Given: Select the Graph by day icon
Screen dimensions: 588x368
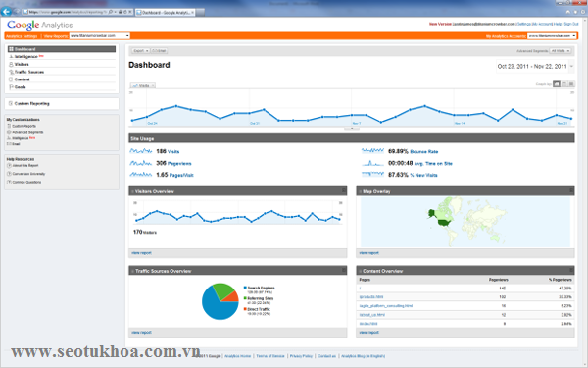Looking at the screenshot, I should pyautogui.click(x=557, y=84).
